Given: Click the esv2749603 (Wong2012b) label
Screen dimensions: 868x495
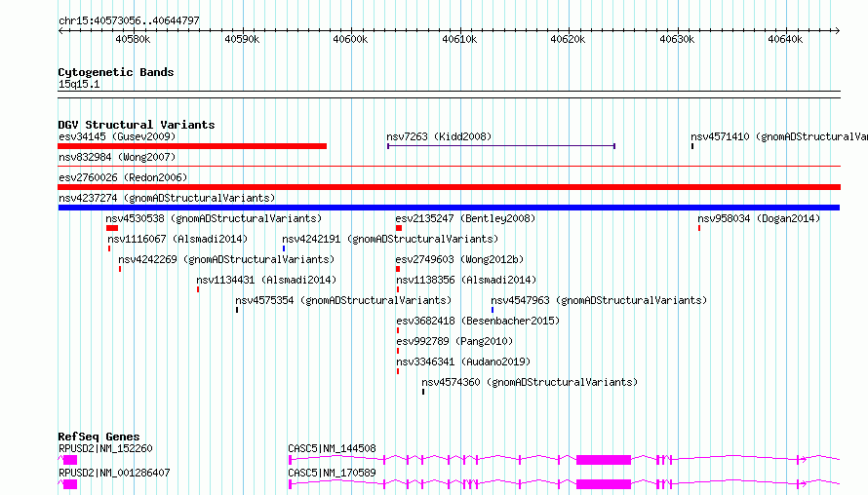Looking at the screenshot, I should (x=459, y=259).
